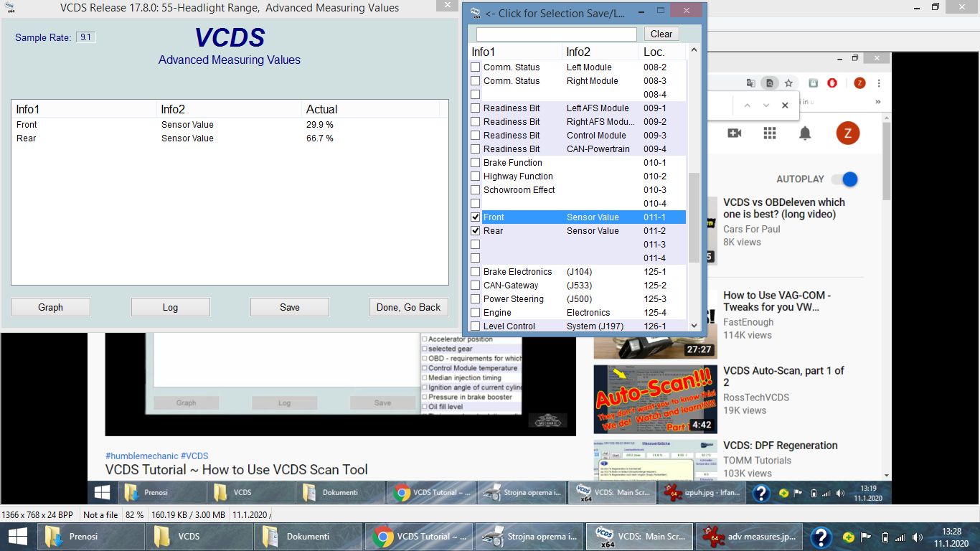Click the '1366 x 768 x 24 BPP' status entry
Screen dimensions: 980x551
tap(37, 514)
